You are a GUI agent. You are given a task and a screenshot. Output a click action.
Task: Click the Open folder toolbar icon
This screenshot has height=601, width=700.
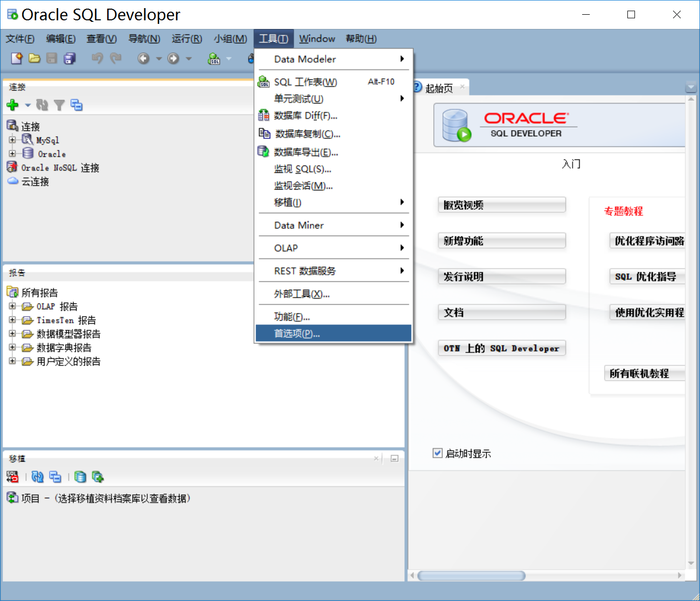[x=35, y=58]
